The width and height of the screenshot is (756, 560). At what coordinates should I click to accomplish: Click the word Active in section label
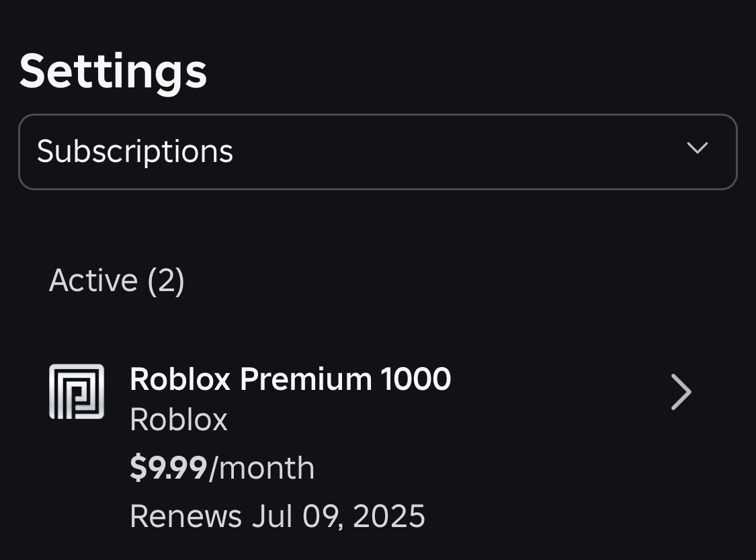93,280
